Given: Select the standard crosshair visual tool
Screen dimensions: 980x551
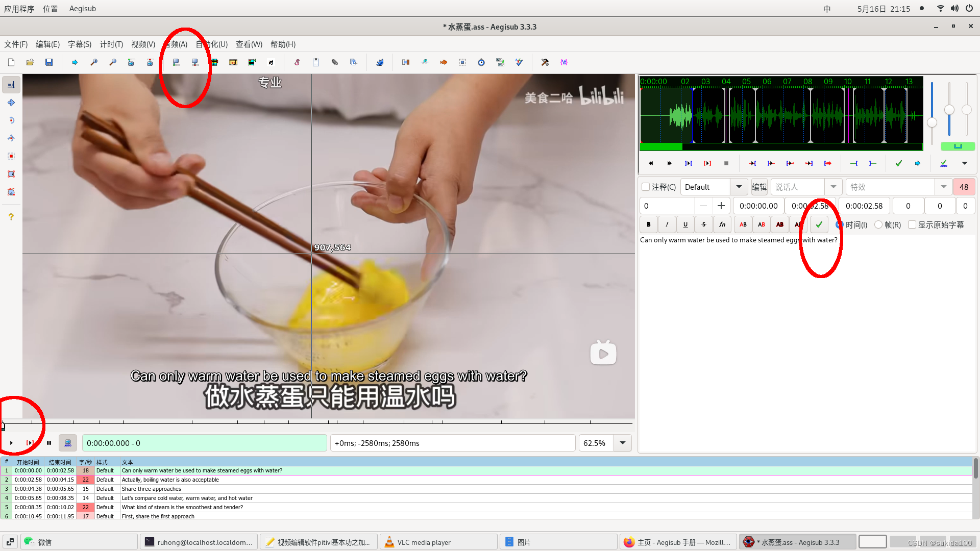Looking at the screenshot, I should (x=11, y=85).
